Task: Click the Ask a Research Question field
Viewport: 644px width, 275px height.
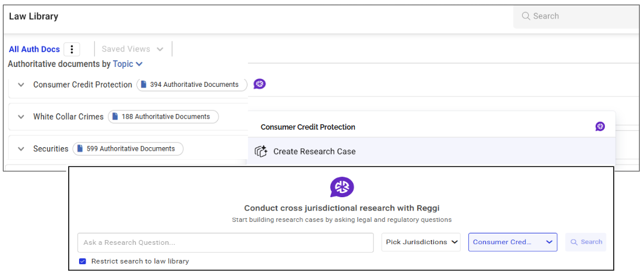Action: click(x=225, y=242)
